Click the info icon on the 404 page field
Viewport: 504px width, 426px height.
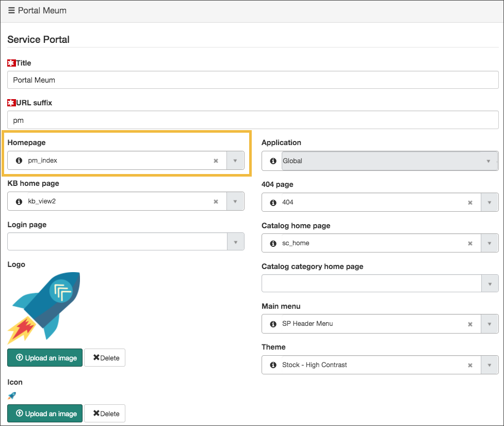[272, 202]
